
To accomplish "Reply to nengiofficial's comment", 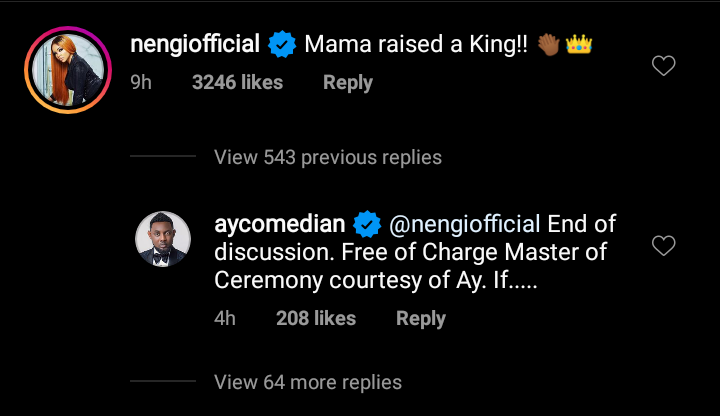I will [x=348, y=83].
